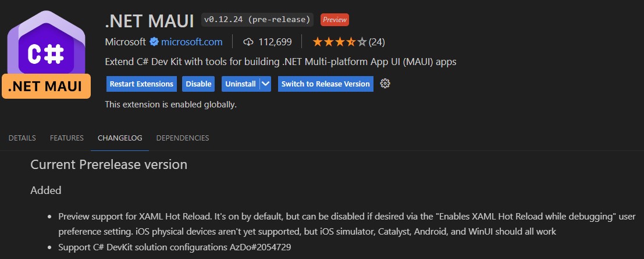Open the extension settings gear icon

pyautogui.click(x=385, y=84)
